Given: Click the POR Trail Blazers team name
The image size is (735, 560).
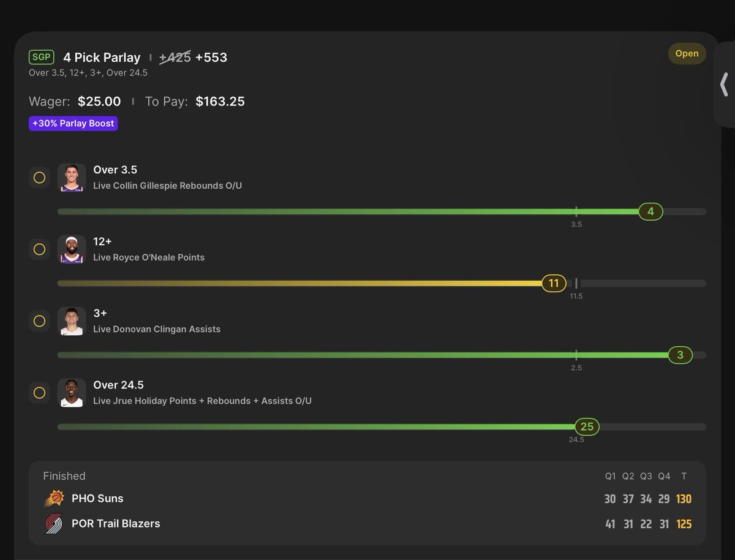Looking at the screenshot, I should click(116, 524).
